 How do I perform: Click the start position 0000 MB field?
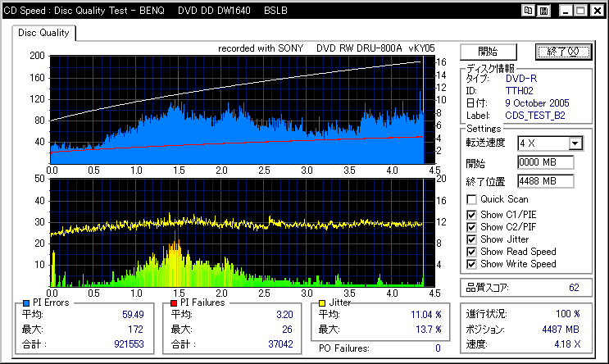coord(545,162)
